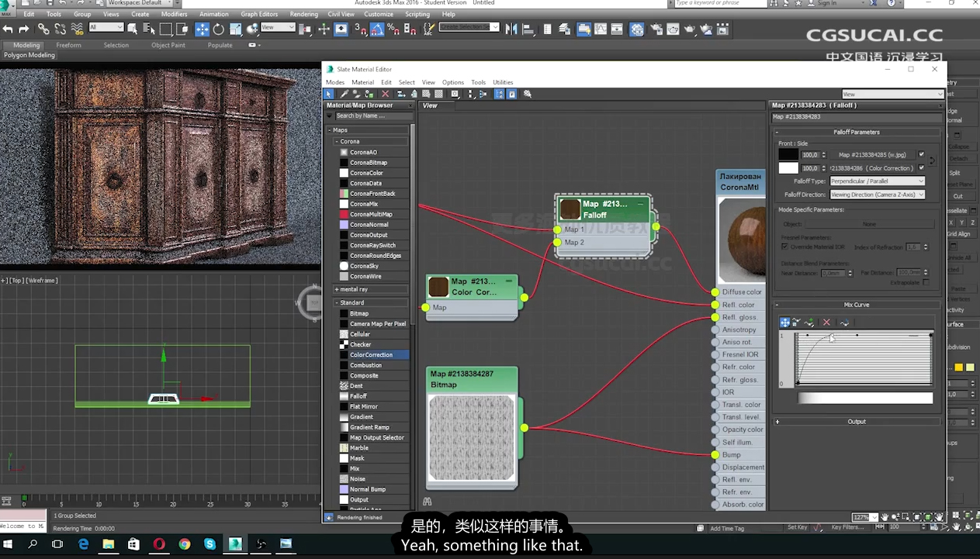Click the Redo arrow in main toolbar
980x559 pixels.
[24, 29]
